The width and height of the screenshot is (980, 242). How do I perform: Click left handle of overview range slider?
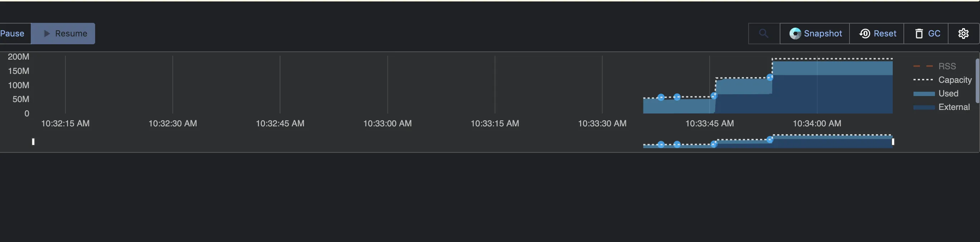(33, 142)
